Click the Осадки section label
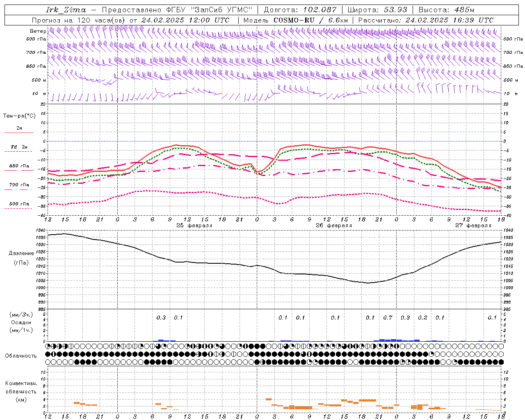 coord(21,322)
